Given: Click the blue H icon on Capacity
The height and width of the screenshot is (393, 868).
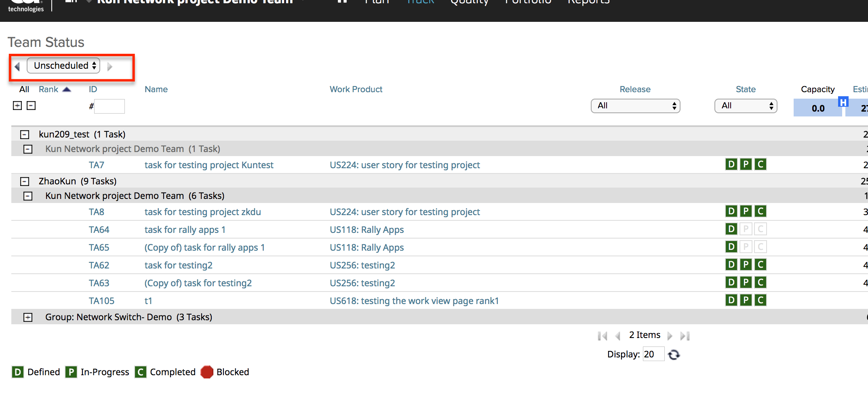Looking at the screenshot, I should click(843, 102).
